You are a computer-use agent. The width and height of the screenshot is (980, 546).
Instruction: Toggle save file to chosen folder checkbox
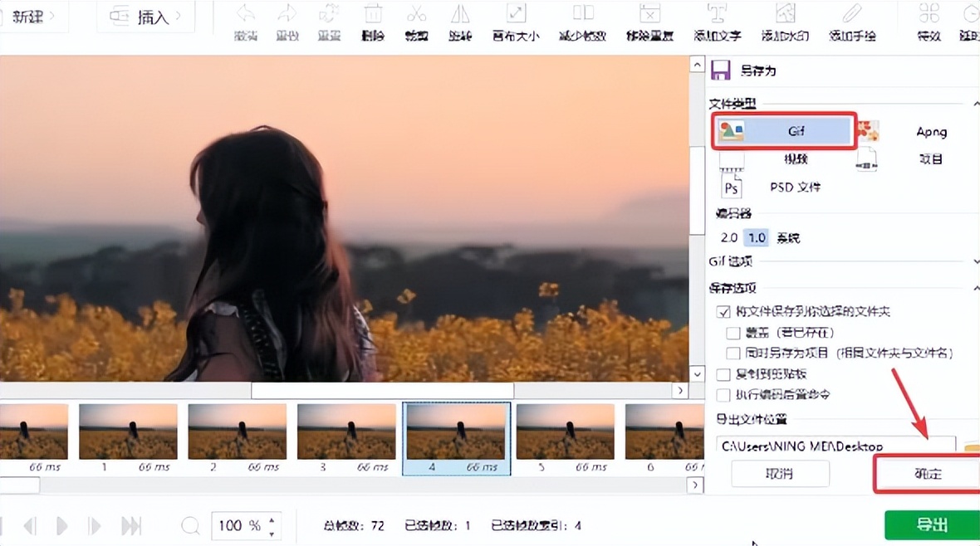pos(723,312)
